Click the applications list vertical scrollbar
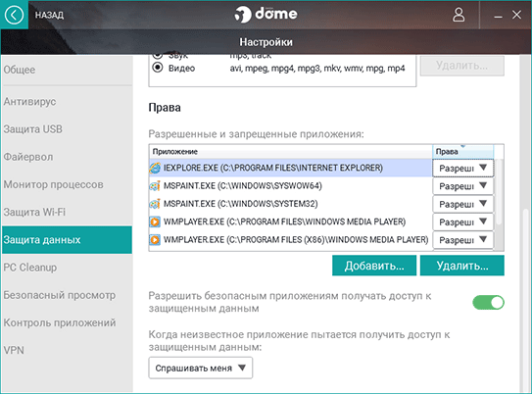Viewport: 532px width, 394px height. pos(499,192)
